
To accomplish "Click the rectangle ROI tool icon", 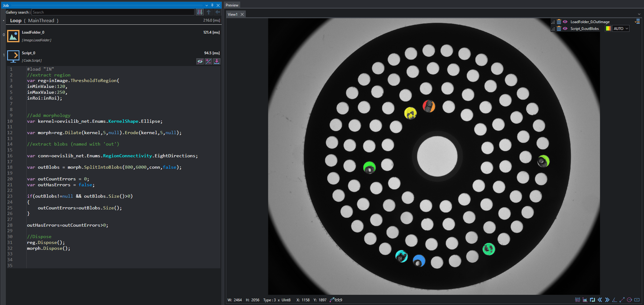I will tap(637, 300).
